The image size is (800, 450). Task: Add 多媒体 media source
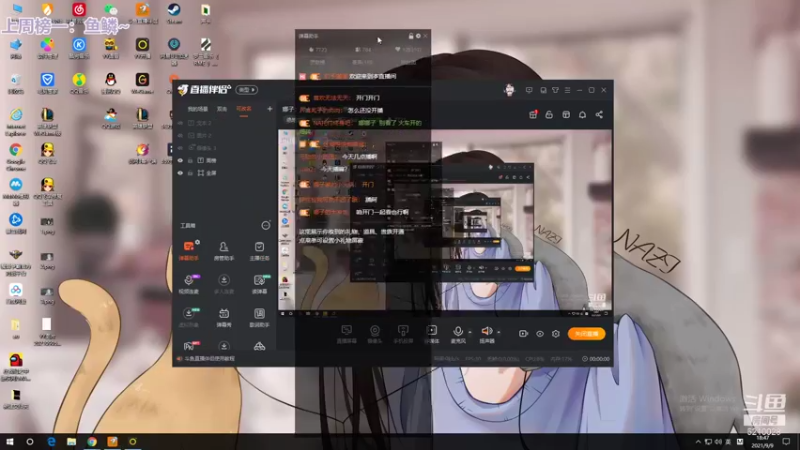[432, 334]
